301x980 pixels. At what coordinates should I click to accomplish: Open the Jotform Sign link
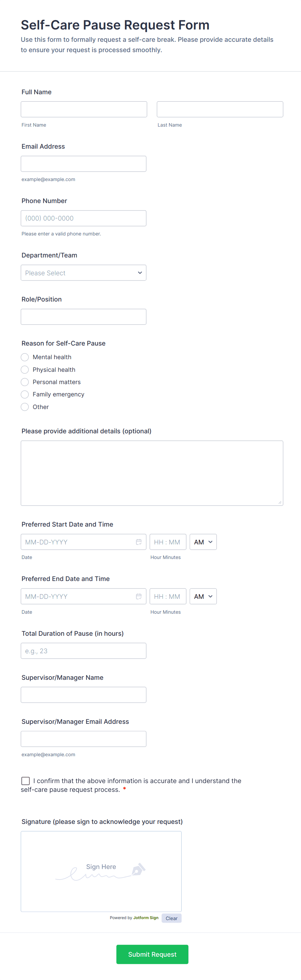tap(146, 917)
